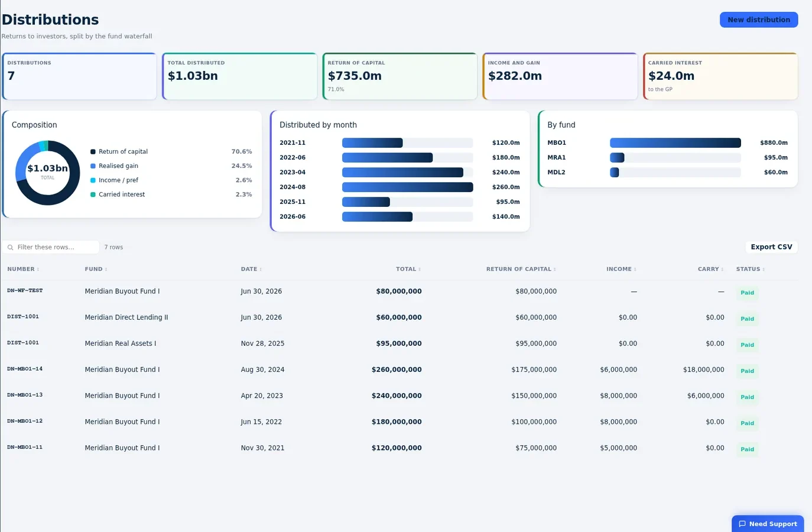Click the 2024-08 monthly bar

pyautogui.click(x=408, y=187)
